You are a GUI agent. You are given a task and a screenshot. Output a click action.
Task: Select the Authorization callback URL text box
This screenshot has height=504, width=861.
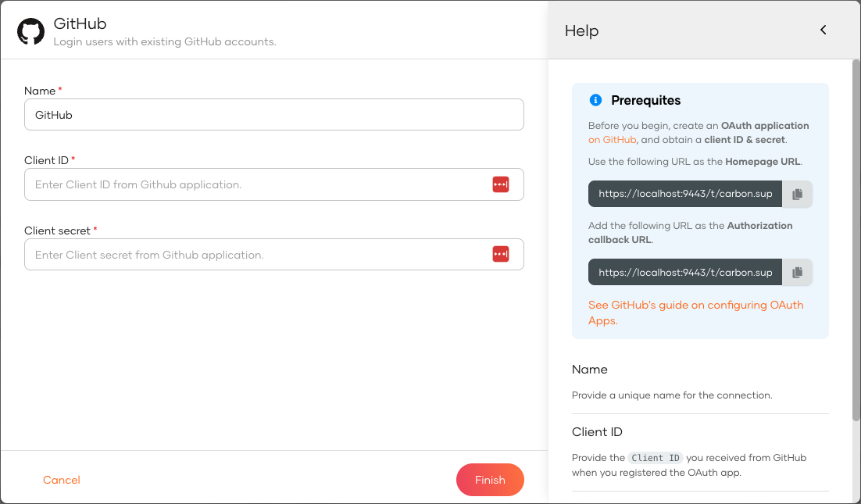pyautogui.click(x=684, y=272)
